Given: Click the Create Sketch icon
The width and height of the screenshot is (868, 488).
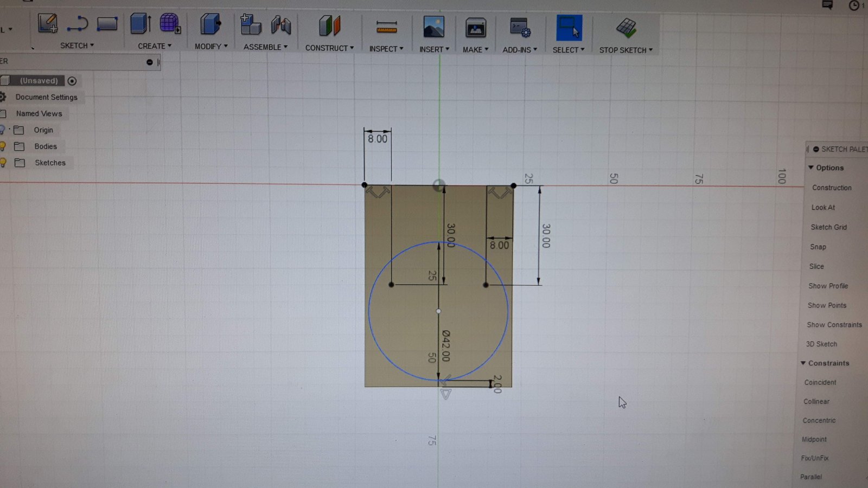Looking at the screenshot, I should pos(48,24).
